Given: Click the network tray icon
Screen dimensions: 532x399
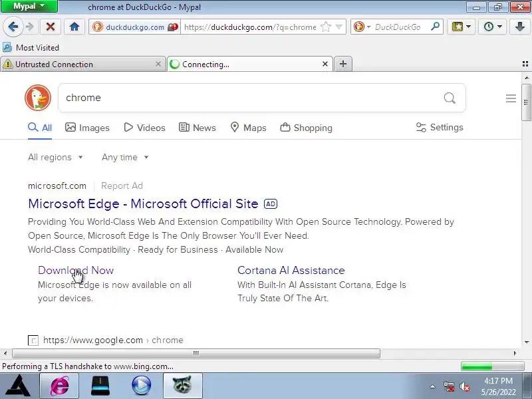Looking at the screenshot, I should coord(448,386).
